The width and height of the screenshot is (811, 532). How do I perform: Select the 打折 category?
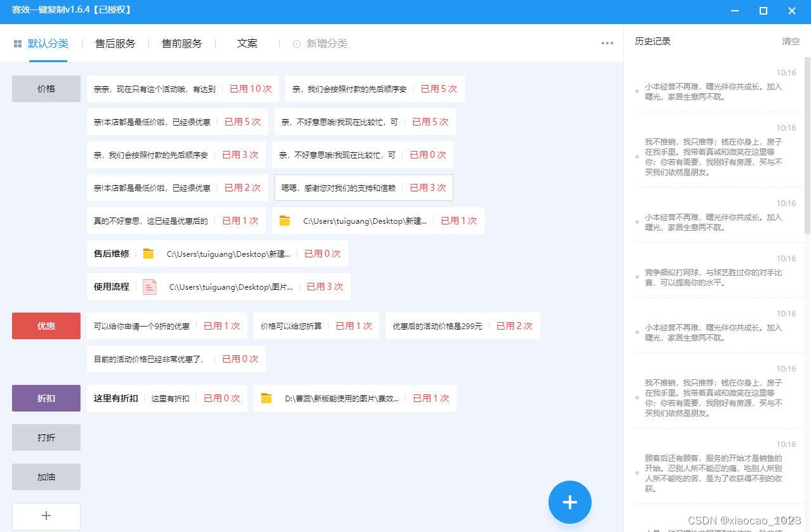(45, 437)
